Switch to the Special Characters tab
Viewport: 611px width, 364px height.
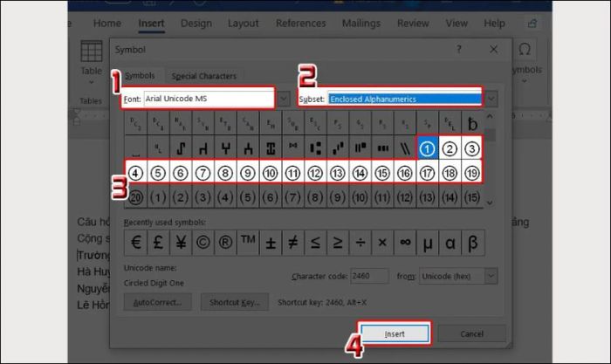tap(203, 76)
